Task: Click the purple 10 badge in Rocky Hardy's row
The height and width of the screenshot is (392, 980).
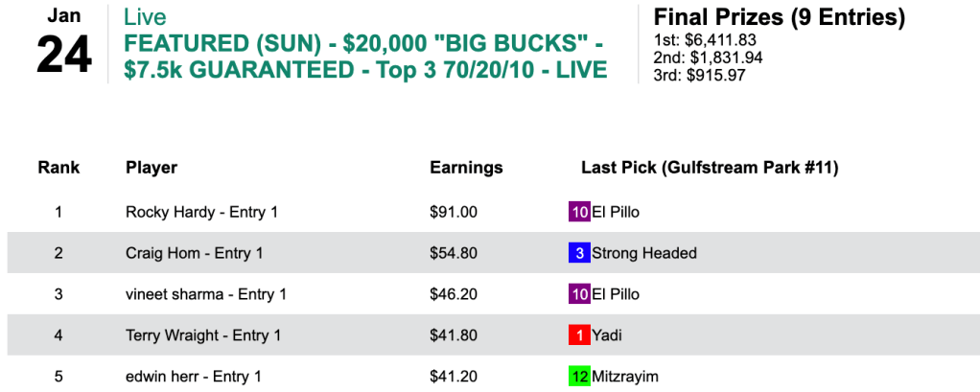Action: tap(579, 212)
